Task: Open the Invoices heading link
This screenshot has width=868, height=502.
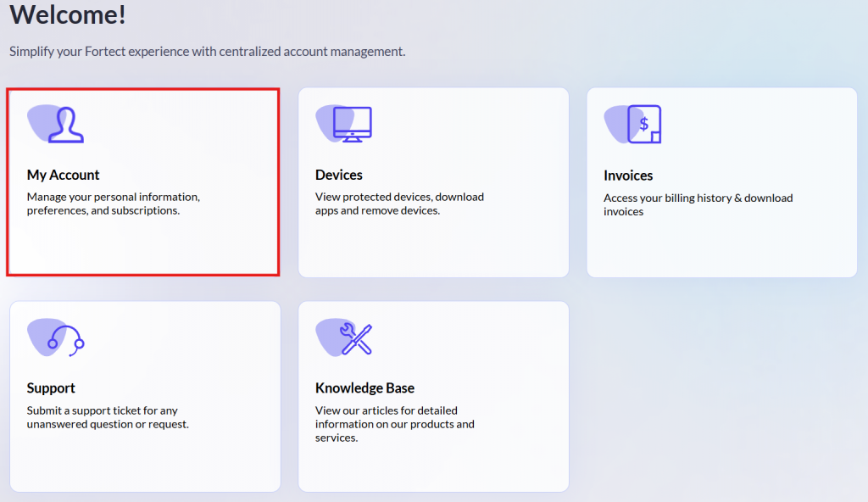Action: (x=628, y=176)
